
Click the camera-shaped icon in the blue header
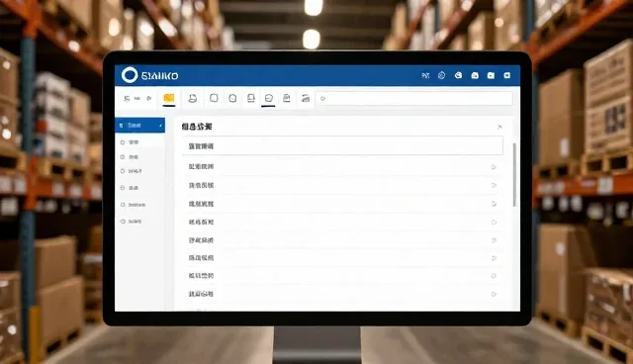click(475, 75)
